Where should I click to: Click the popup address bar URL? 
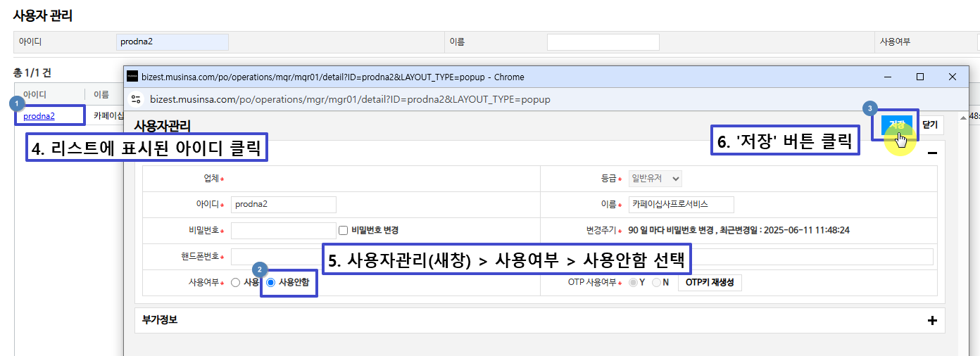pos(351,99)
